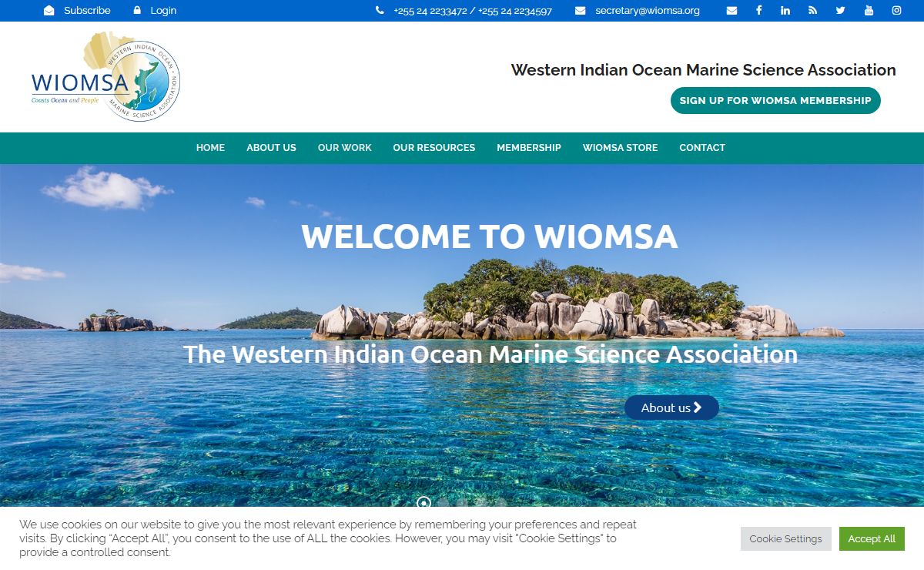
Task: Open the OUR RESOURCES menu
Action: point(434,148)
